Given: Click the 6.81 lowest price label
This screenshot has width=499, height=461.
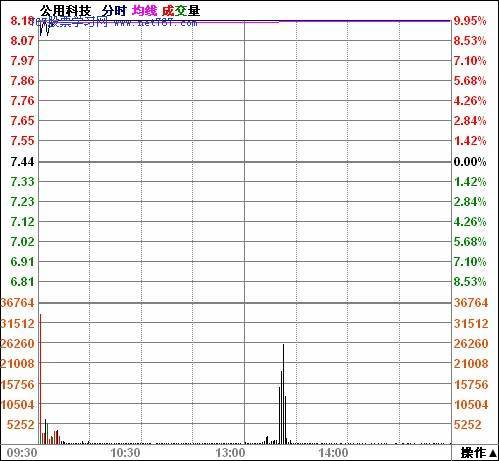Looking at the screenshot, I should point(22,282).
